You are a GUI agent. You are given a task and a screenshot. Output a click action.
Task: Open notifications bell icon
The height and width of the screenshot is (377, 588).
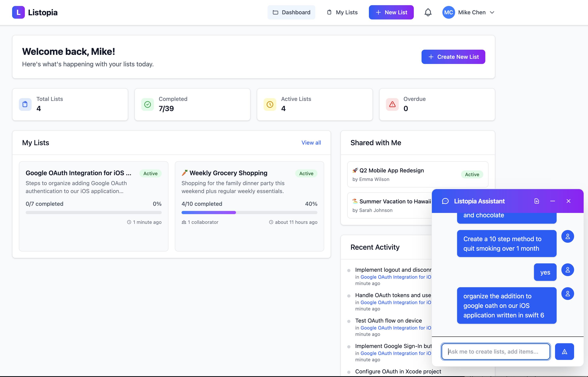coord(428,12)
